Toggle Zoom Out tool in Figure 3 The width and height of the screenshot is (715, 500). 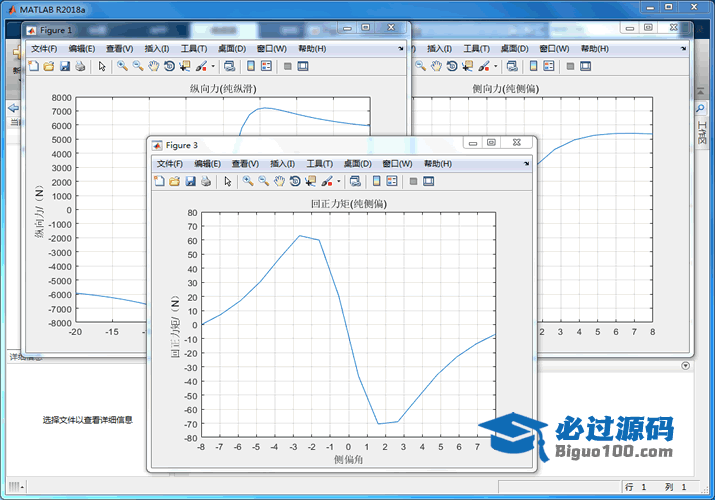[x=264, y=181]
